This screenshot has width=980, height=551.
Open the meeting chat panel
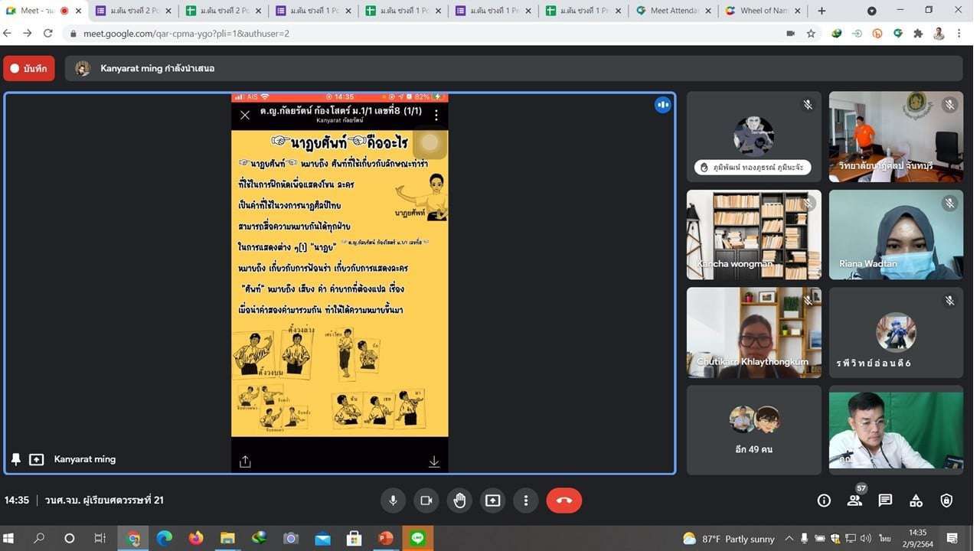coord(885,500)
